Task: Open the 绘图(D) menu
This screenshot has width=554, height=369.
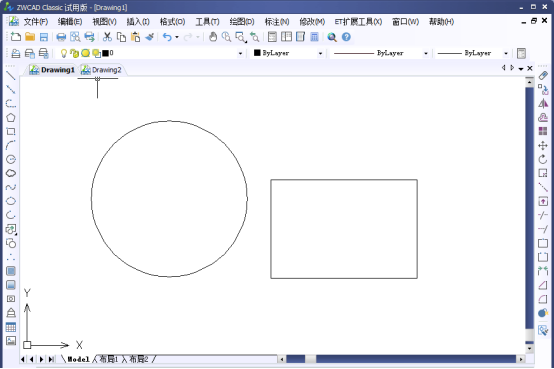Action: coord(242,22)
